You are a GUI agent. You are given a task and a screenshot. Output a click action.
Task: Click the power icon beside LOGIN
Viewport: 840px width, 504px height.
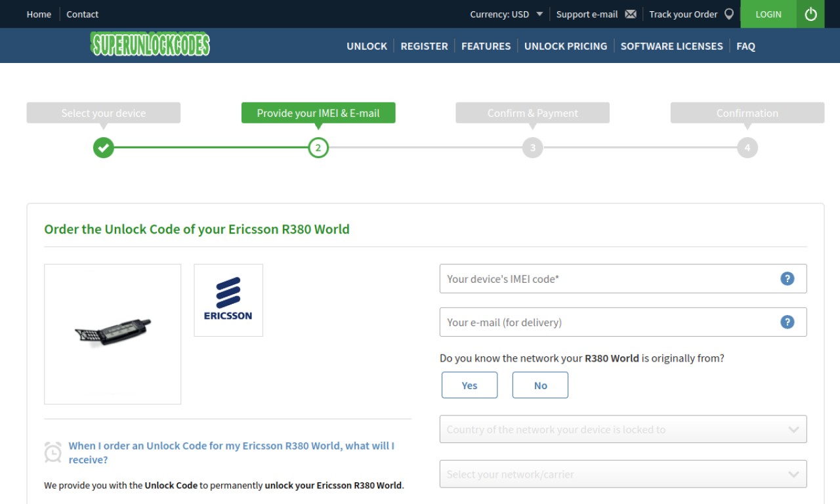810,14
